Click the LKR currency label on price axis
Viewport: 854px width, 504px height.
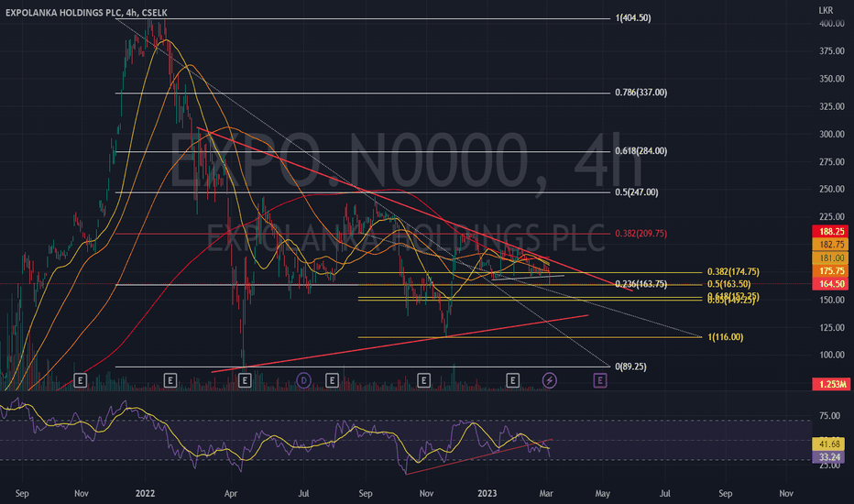point(826,10)
